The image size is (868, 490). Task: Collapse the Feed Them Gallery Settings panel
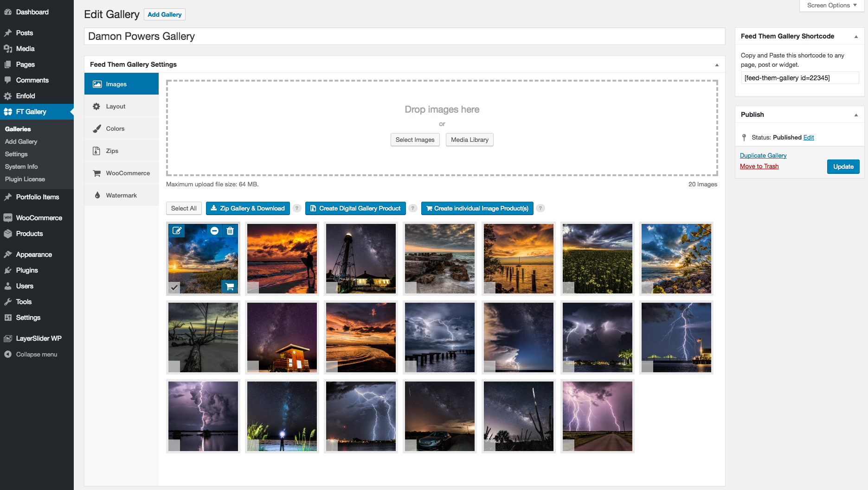coord(717,65)
